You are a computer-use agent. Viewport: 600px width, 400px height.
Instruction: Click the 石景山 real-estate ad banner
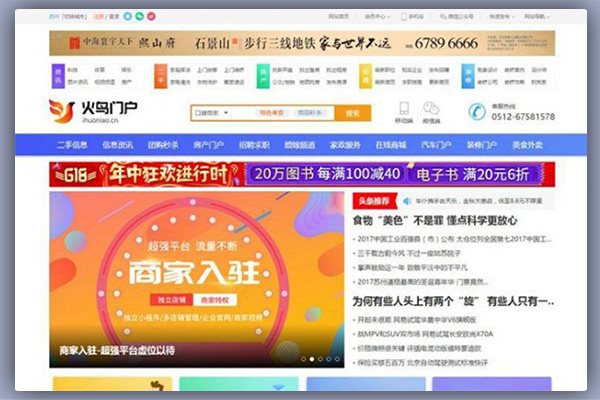[x=302, y=43]
